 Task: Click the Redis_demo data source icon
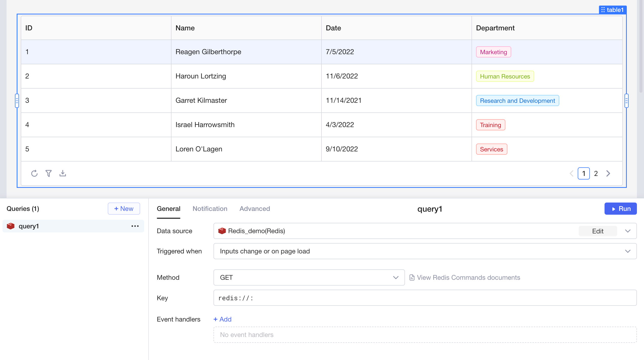click(x=222, y=231)
